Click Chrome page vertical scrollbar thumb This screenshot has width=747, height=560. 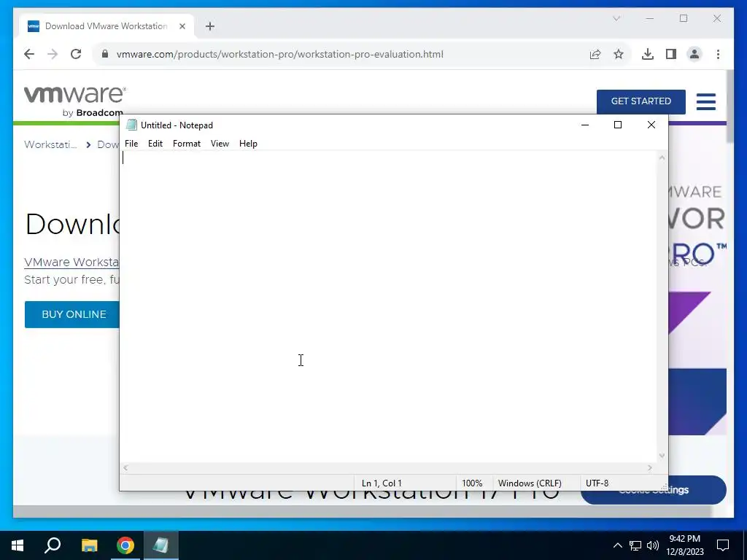coord(729,106)
